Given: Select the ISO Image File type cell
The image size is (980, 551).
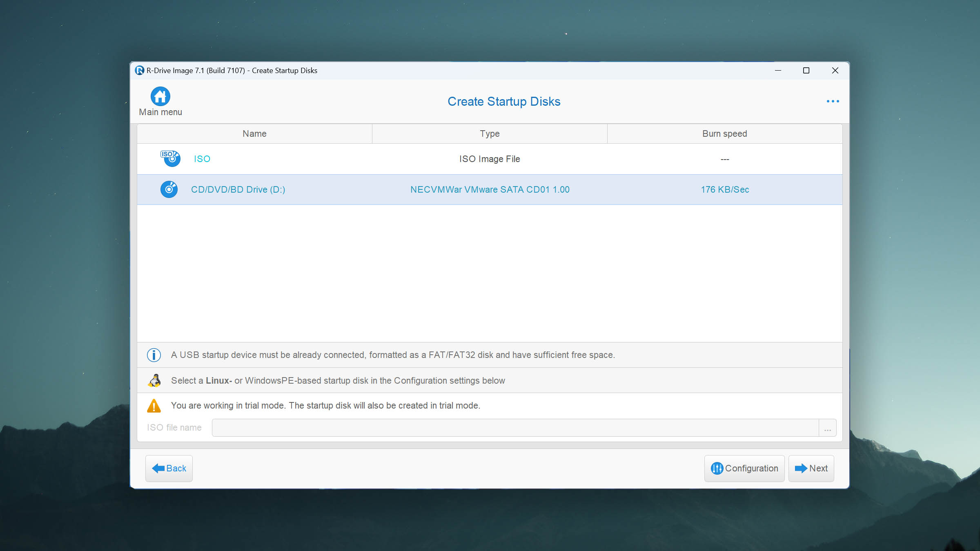Looking at the screenshot, I should [x=490, y=159].
